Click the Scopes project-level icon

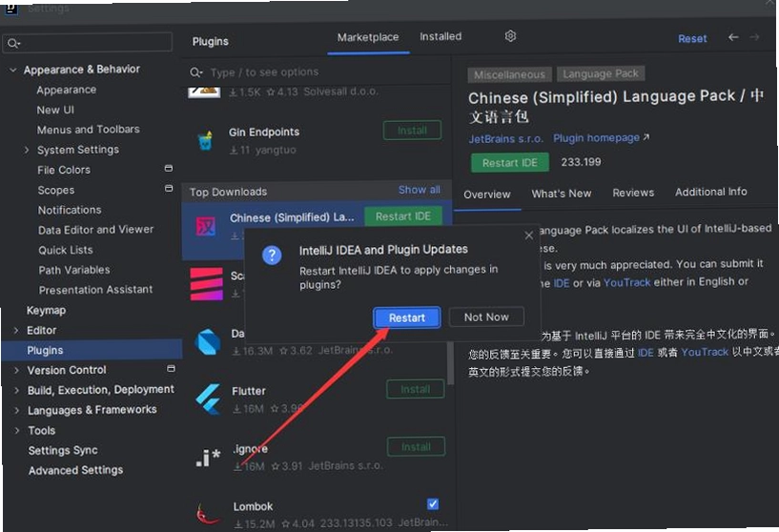click(169, 188)
